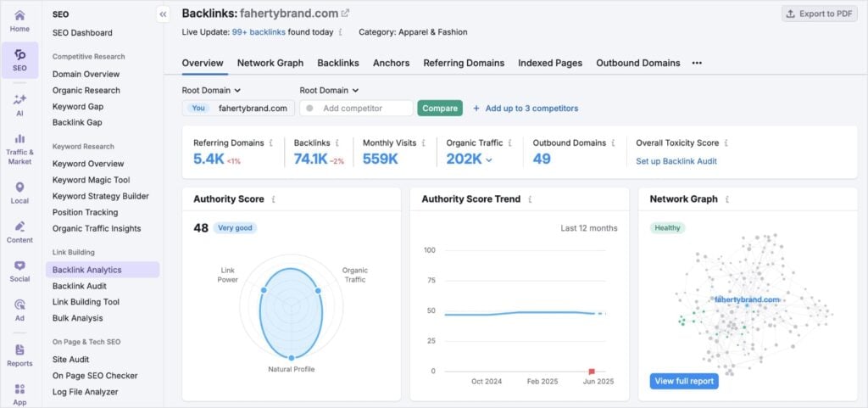Open second Root Domain dropdown above competitor
868x408 pixels.
click(330, 90)
